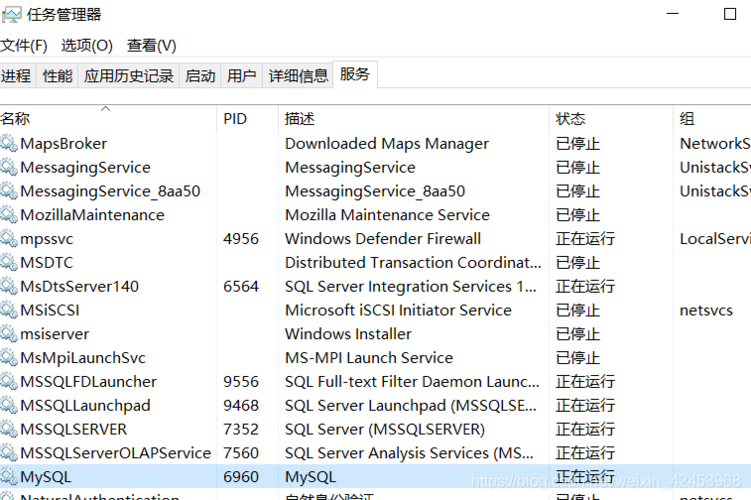Image resolution: width=751 pixels, height=500 pixels.
Task: Click the Microsoft iSCSI Initiator Service description
Action: (x=398, y=310)
